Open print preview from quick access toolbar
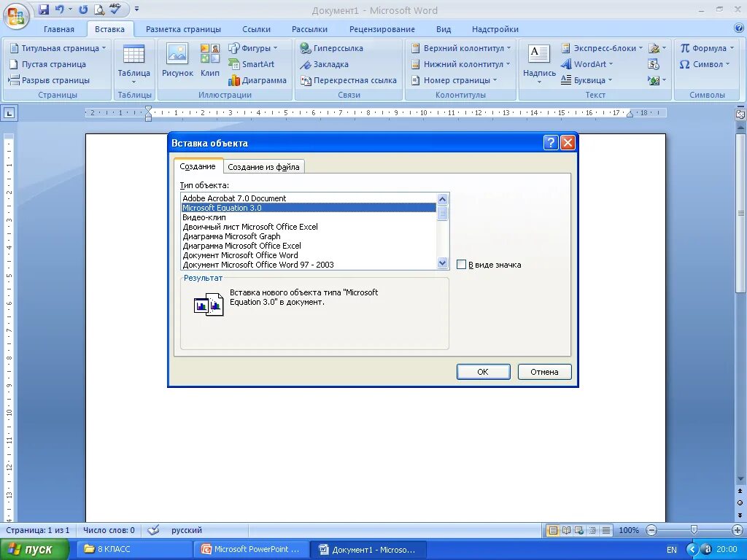Screen dimensions: 747x560 (98, 9)
